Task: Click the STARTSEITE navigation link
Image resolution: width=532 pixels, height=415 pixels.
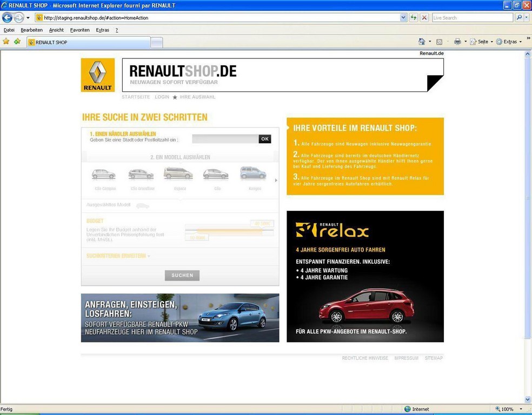Action: coord(136,97)
